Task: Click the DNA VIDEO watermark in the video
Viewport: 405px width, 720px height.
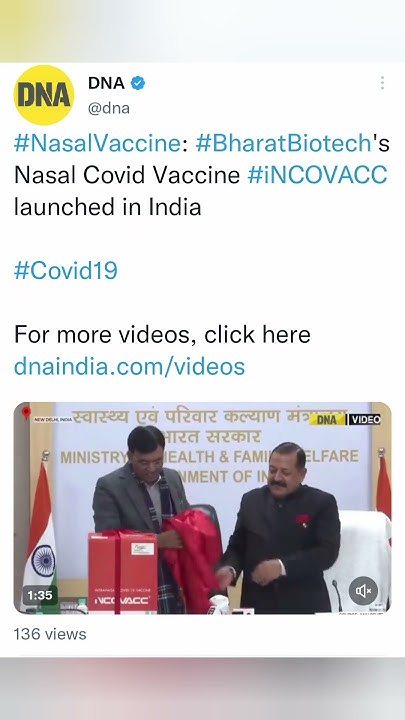Action: pos(345,419)
